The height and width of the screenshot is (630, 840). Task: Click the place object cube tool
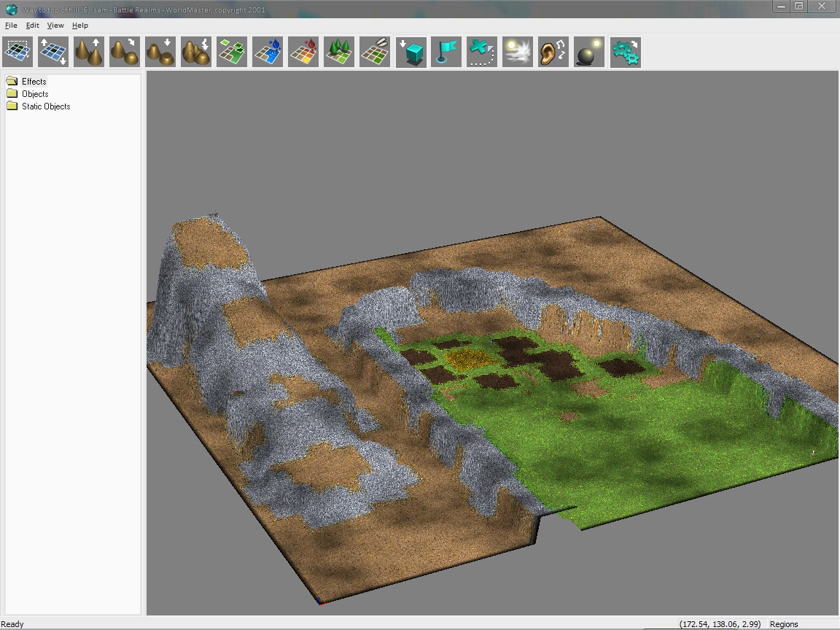coord(411,52)
